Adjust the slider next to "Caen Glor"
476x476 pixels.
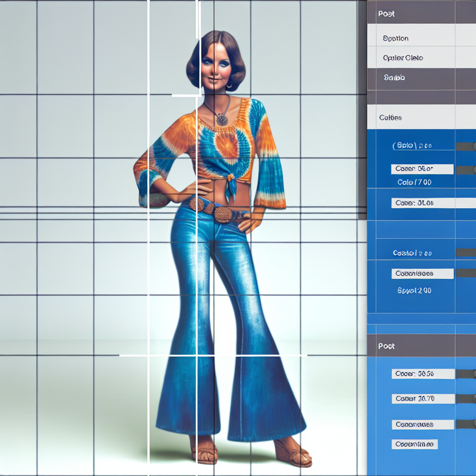pos(466,170)
